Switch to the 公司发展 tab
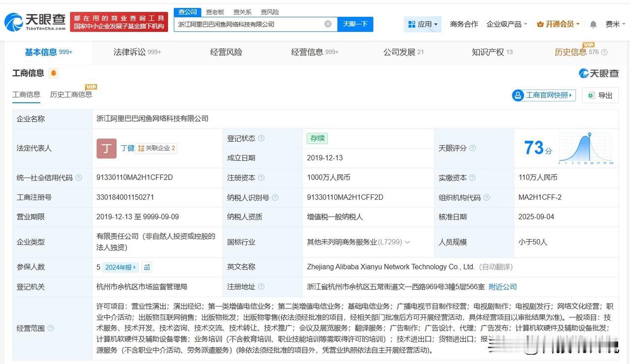The width and height of the screenshot is (630, 364). [x=404, y=52]
